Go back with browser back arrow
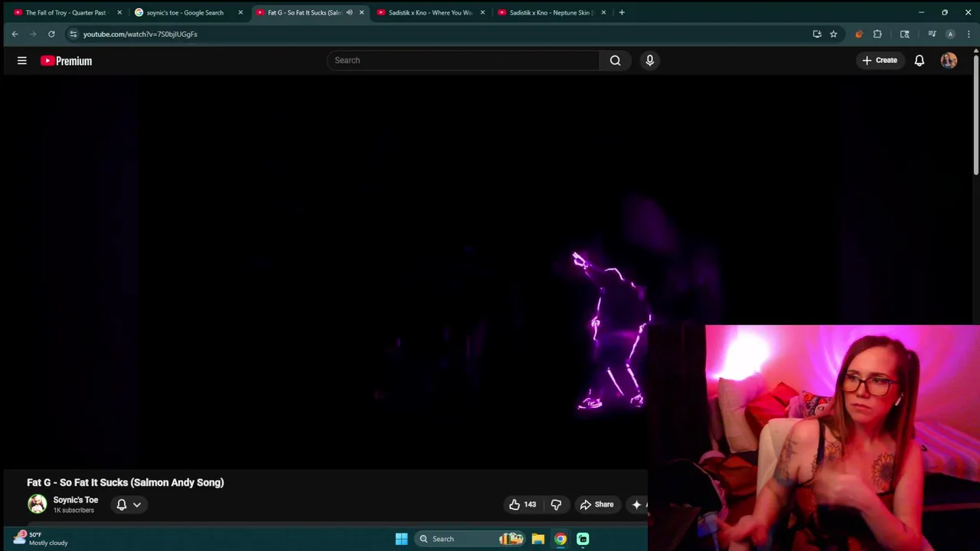 click(15, 34)
